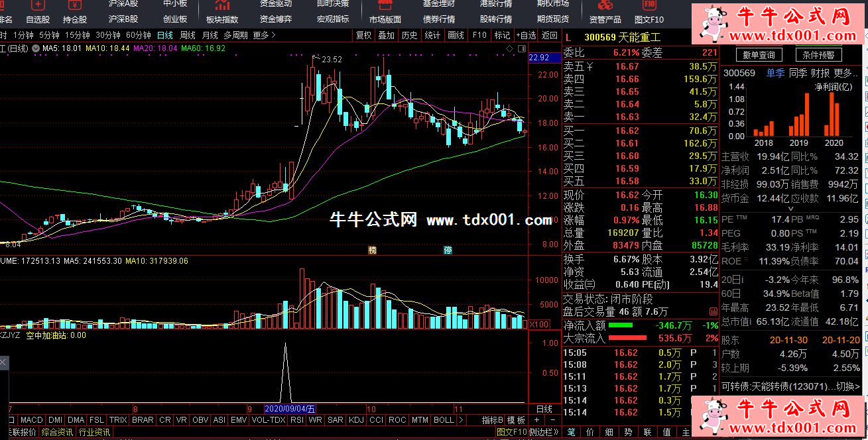Screen dimensions: 868x440
Task: Open the 债券行情 menu item
Action: [x=439, y=19]
